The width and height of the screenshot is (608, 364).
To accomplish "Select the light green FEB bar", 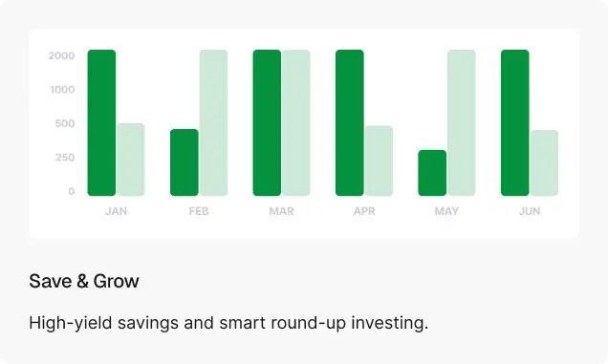I will point(213,122).
